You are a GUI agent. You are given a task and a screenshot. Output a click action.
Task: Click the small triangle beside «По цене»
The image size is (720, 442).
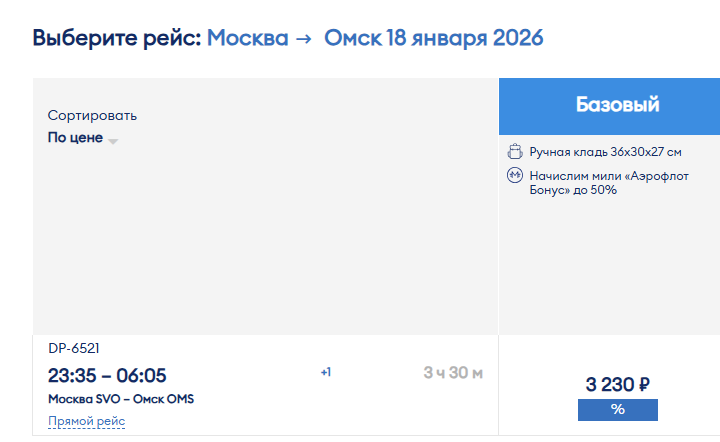pos(113,141)
